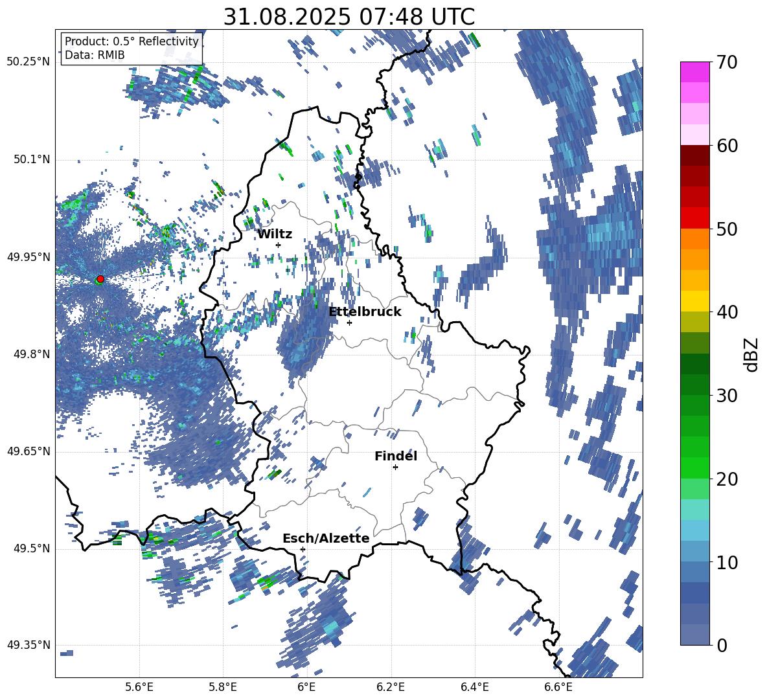
Task: Click the Data: RMIB text
Action: pyautogui.click(x=95, y=55)
